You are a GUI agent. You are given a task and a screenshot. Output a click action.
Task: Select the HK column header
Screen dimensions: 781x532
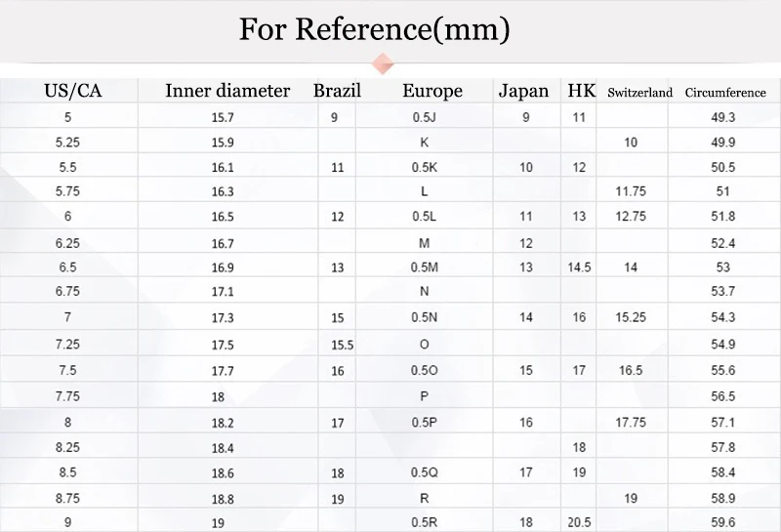[x=581, y=90]
